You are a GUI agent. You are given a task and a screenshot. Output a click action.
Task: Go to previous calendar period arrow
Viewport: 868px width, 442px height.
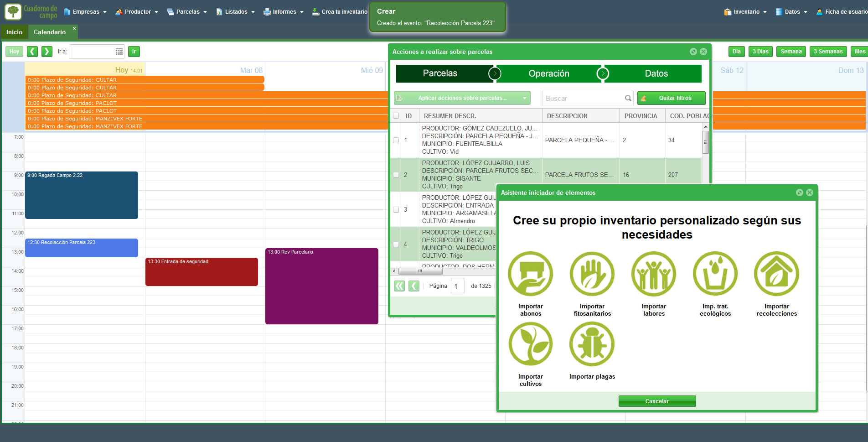coord(32,52)
